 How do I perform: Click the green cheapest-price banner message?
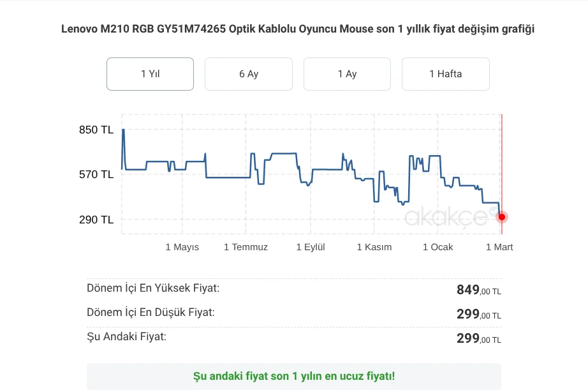[x=294, y=376]
